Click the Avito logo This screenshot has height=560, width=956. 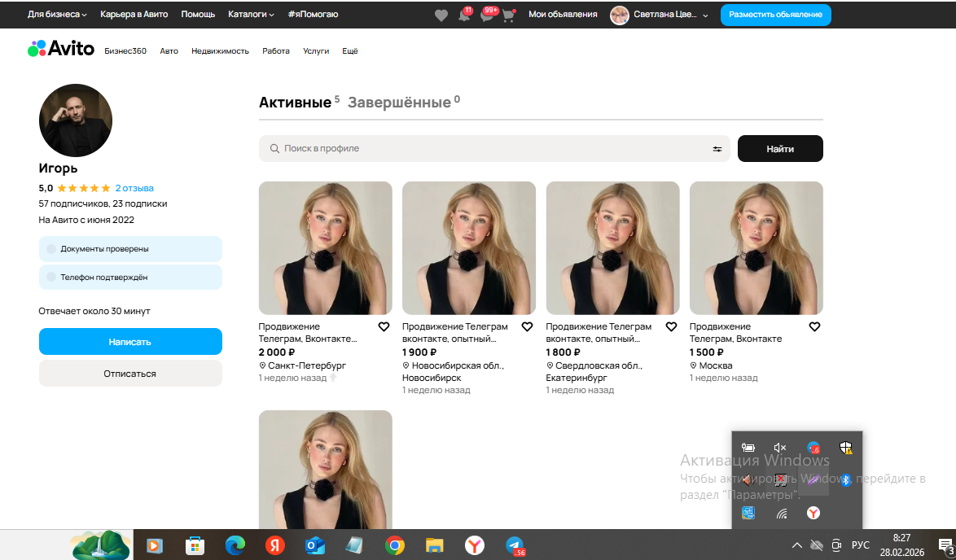coord(61,49)
